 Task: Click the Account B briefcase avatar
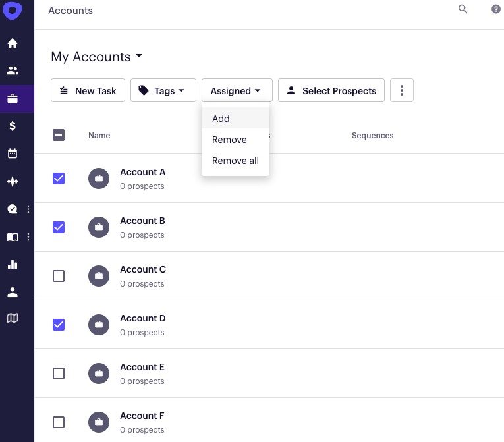pos(99,227)
